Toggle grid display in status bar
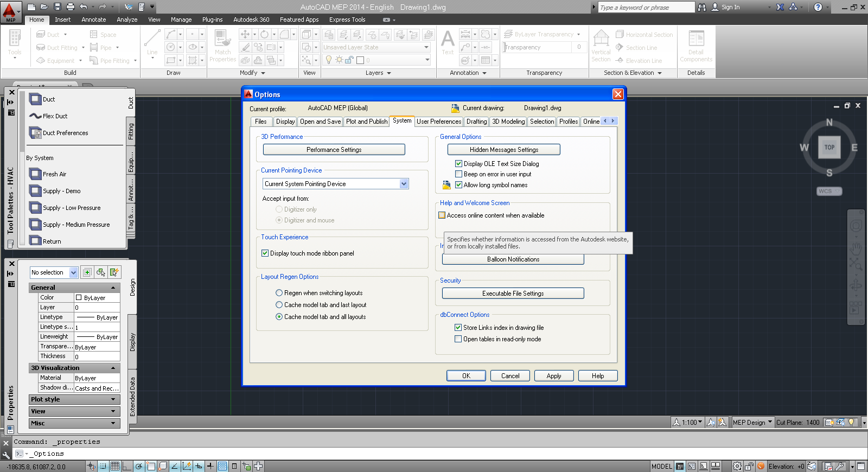Screen dimensions: 868x472 coord(115,466)
